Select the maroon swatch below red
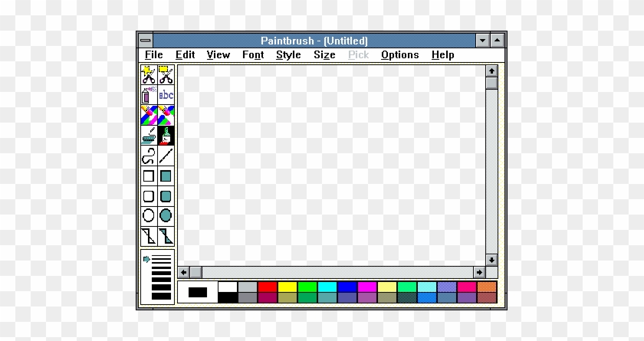Viewport: 644px width, 341px height. (x=268, y=297)
